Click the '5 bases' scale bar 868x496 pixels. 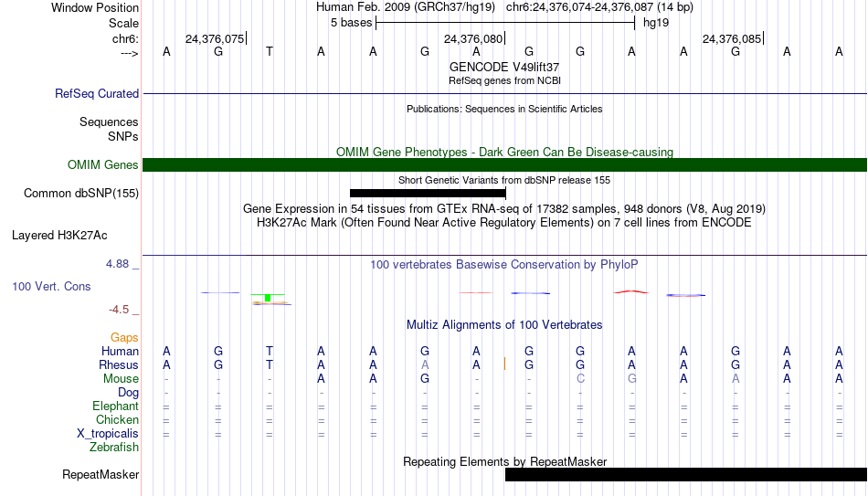tap(505, 23)
